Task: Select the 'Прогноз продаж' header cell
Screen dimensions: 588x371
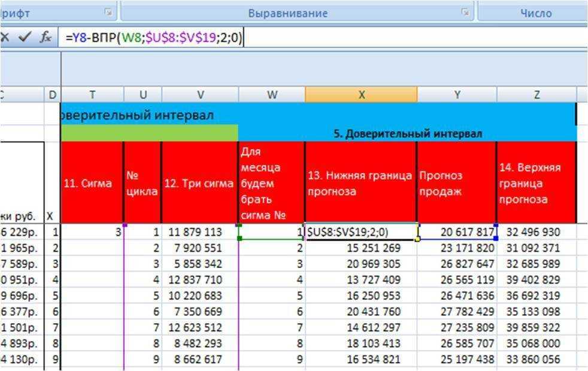Action: click(x=457, y=184)
